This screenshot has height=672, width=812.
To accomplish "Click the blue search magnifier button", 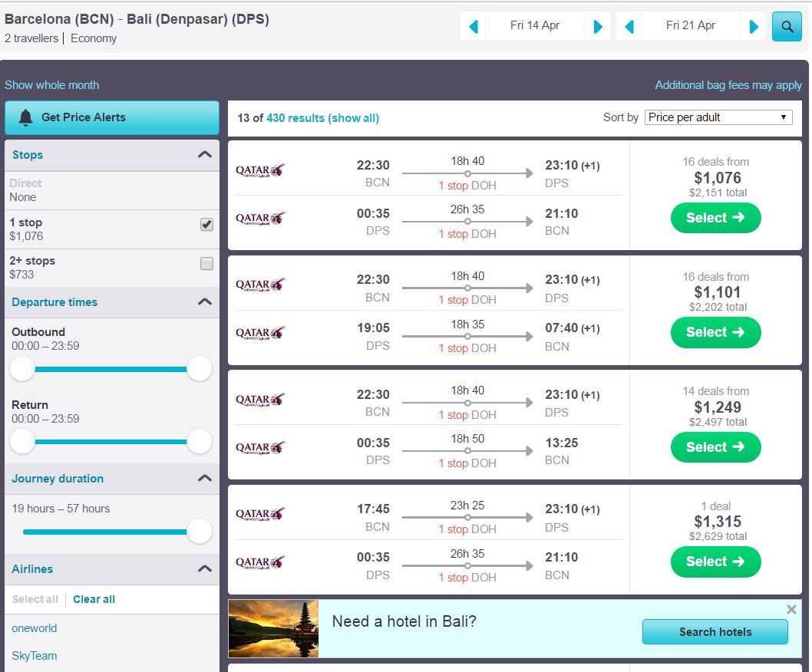I will pyautogui.click(x=787, y=26).
